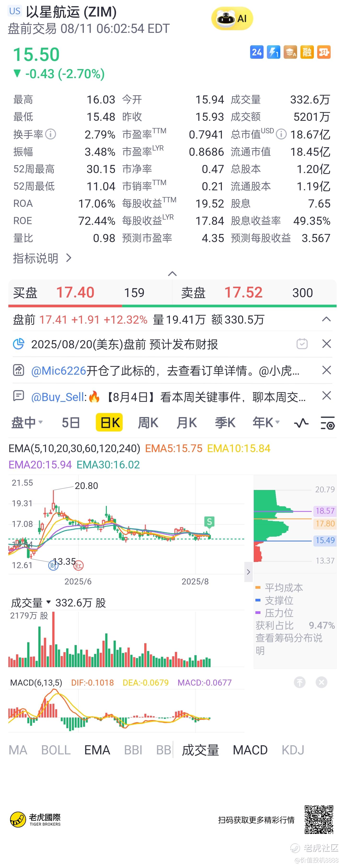Tap the blue 支撑位 legend swatch
This screenshot has height=868, width=345.
pyautogui.click(x=258, y=600)
